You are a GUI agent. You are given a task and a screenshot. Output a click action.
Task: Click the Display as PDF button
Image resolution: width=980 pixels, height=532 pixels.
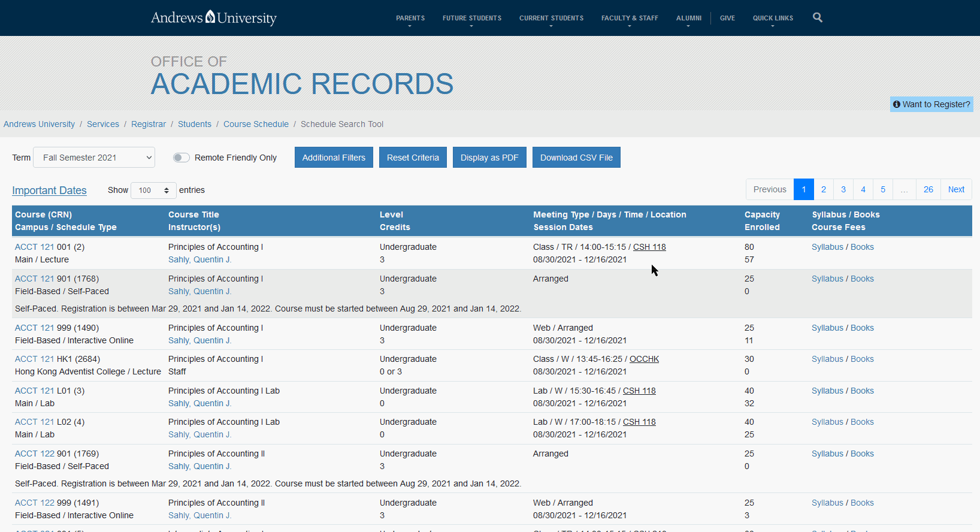(x=489, y=158)
